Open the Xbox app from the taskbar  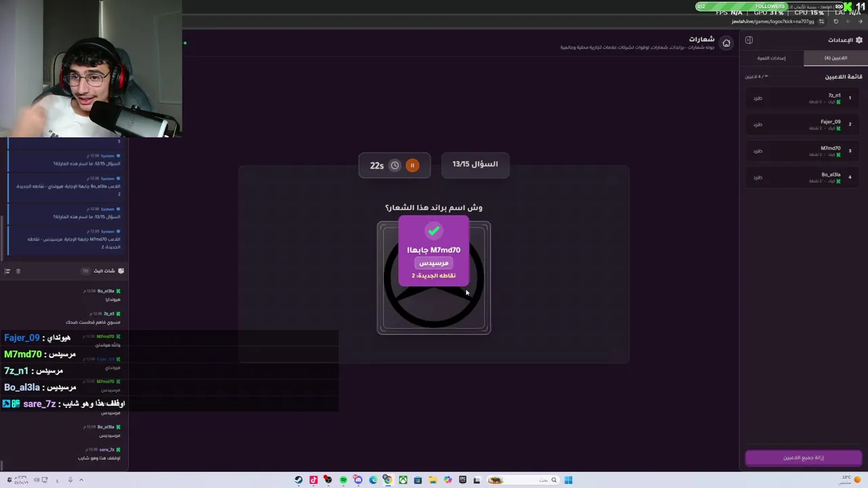pos(403,480)
